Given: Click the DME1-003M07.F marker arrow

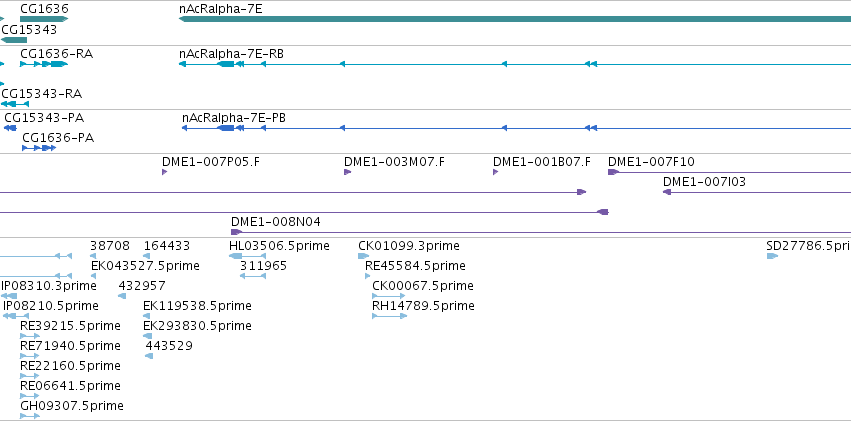Looking at the screenshot, I should coord(347,172).
